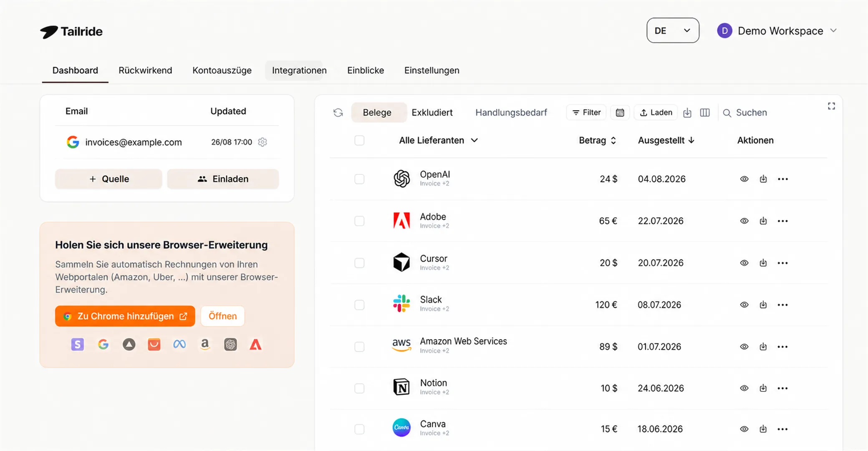Select the Handlungsbedarf tab
868x451 pixels.
click(511, 113)
